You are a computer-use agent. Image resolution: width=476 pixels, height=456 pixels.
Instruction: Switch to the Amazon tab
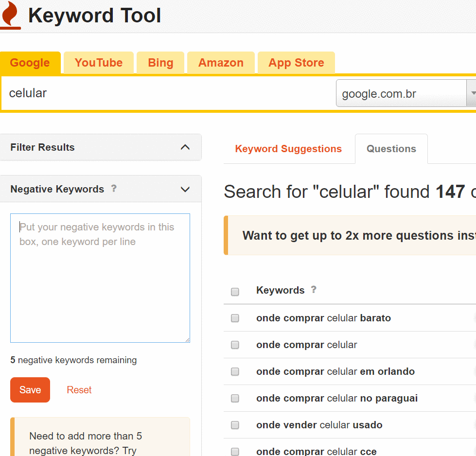tap(221, 63)
